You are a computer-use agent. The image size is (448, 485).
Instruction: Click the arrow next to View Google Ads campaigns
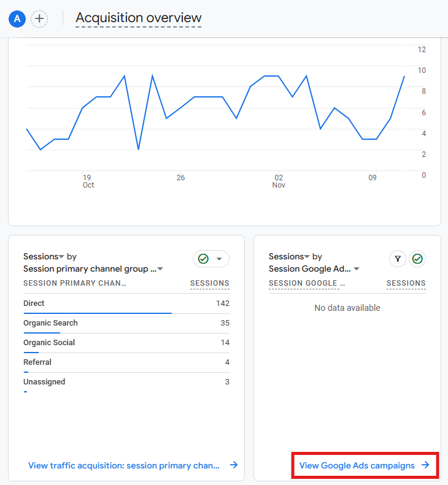(x=426, y=465)
